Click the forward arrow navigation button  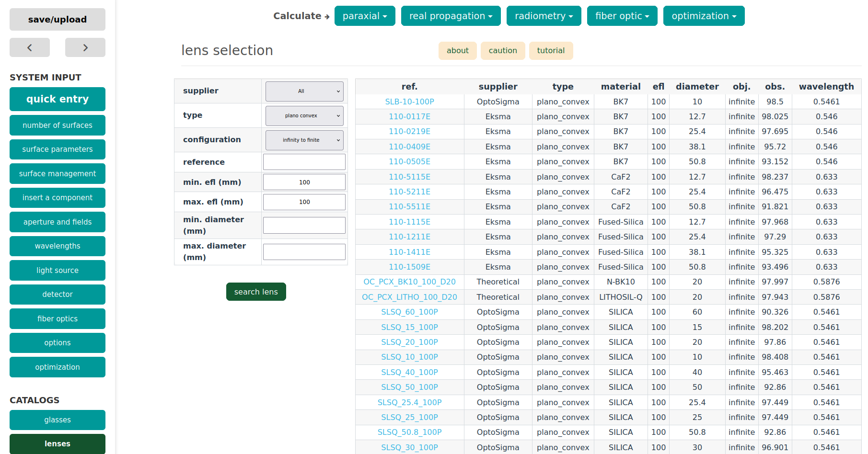click(85, 47)
